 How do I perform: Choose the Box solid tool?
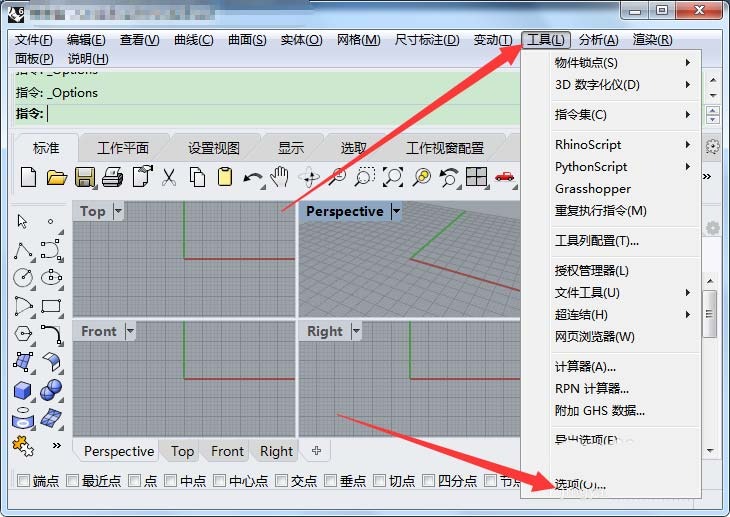click(24, 390)
